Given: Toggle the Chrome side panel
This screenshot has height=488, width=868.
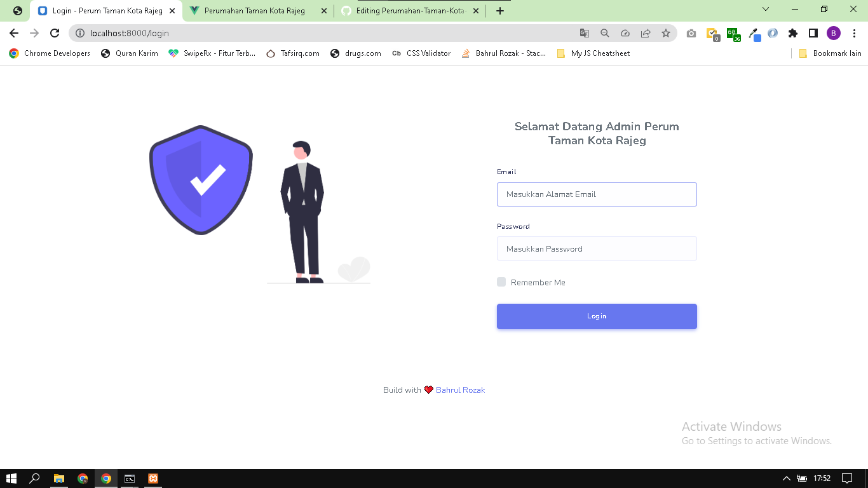Looking at the screenshot, I should [x=813, y=33].
